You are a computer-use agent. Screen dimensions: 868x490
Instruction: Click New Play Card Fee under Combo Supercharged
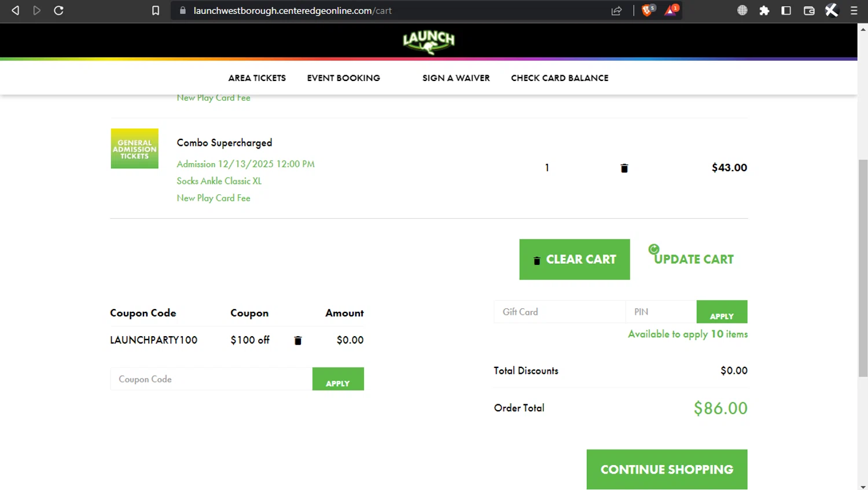pyautogui.click(x=214, y=198)
